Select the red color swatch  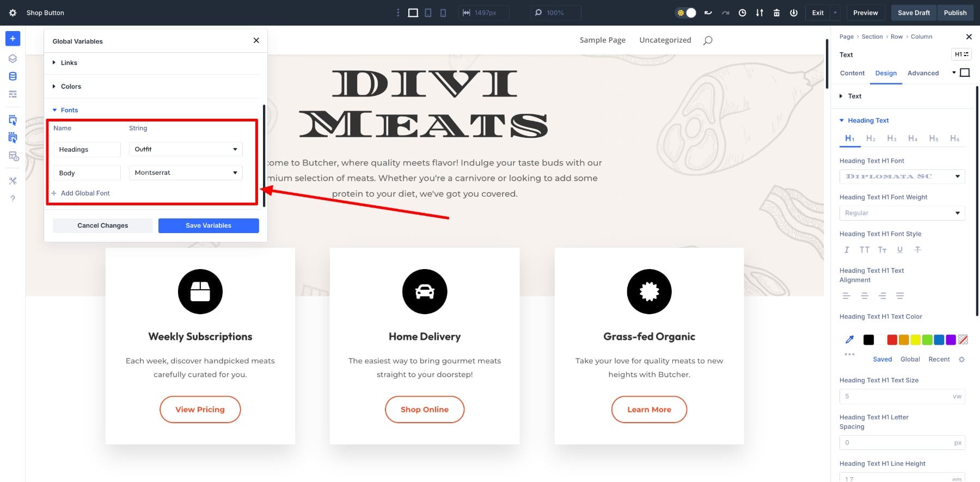tap(892, 340)
